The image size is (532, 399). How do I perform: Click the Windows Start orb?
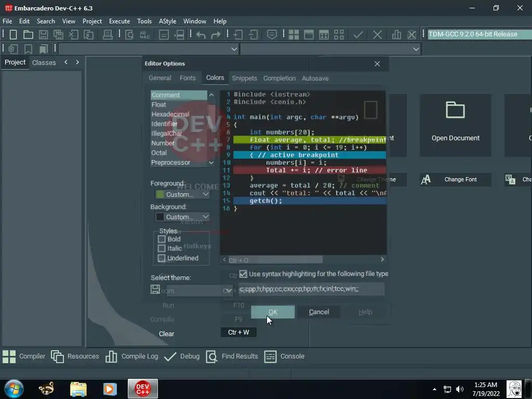14,389
